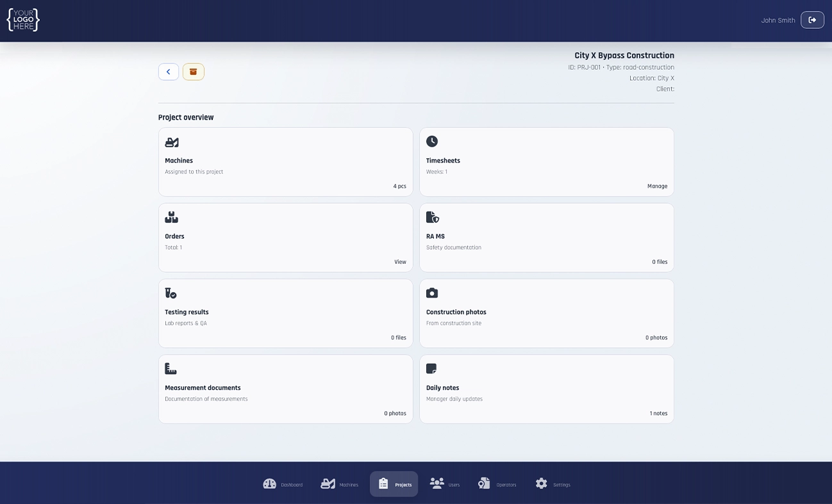Click the YOUR LOGO HERE logo

(22, 19)
